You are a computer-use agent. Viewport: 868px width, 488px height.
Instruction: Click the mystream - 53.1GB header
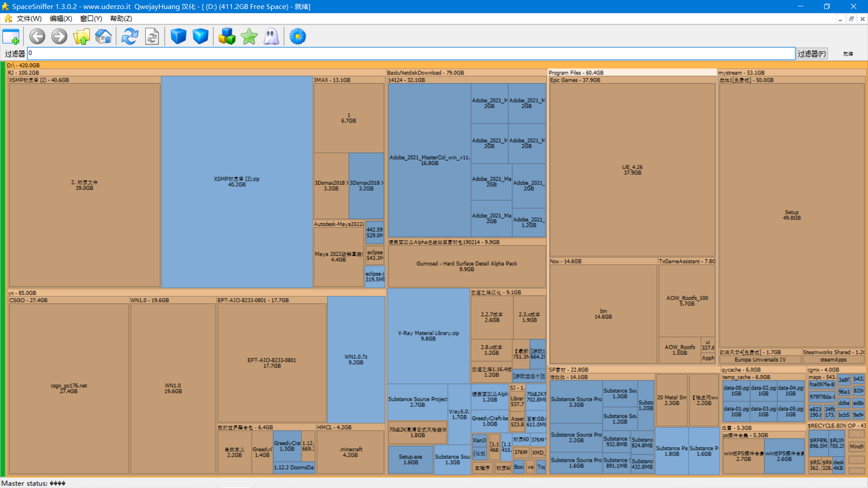coord(792,72)
